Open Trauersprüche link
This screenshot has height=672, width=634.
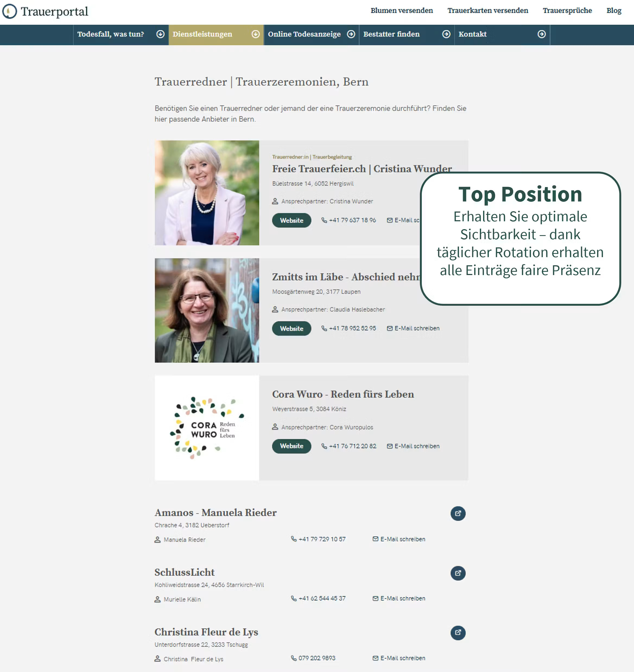coord(568,11)
